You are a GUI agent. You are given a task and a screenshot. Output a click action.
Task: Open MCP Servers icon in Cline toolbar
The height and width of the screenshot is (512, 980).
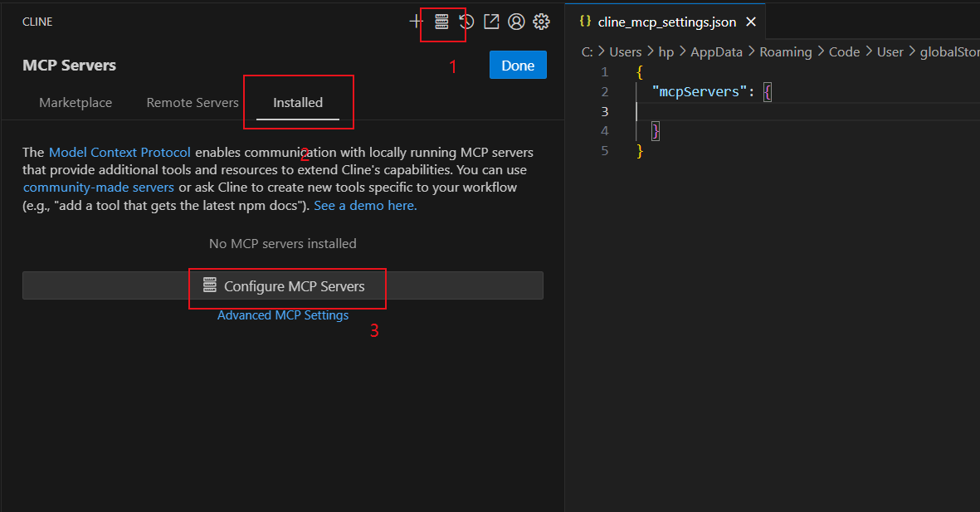[x=441, y=22]
